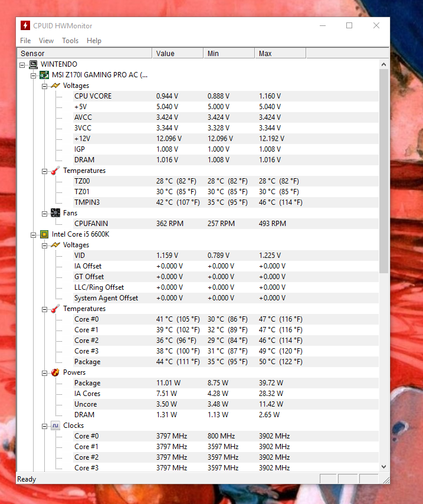The image size is (423, 504).
Task: Click the 800 MHz minimum clock value
Action: (221, 436)
